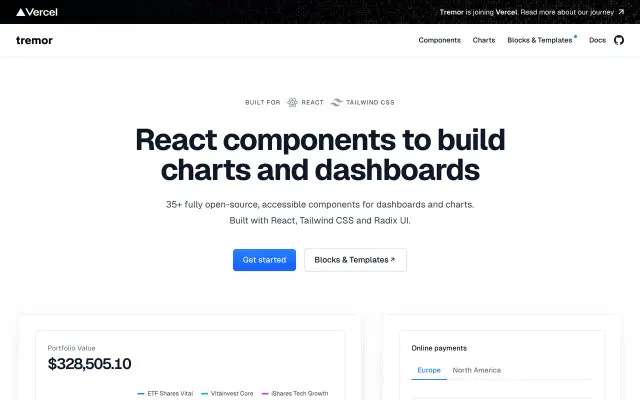Click the Vitainvest Core legend item
The width and height of the screenshot is (640, 400).
[227, 393]
